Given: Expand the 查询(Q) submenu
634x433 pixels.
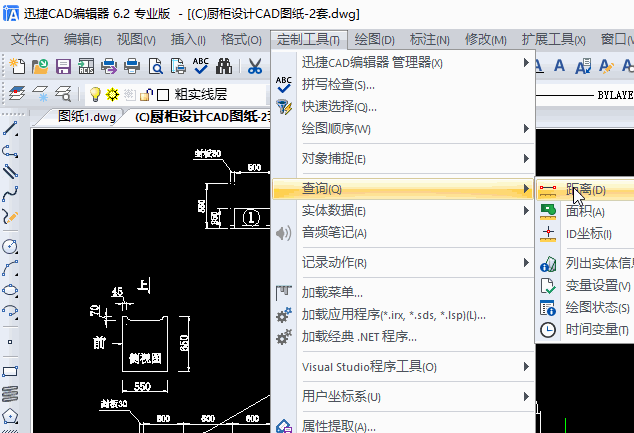Looking at the screenshot, I should [404, 188].
